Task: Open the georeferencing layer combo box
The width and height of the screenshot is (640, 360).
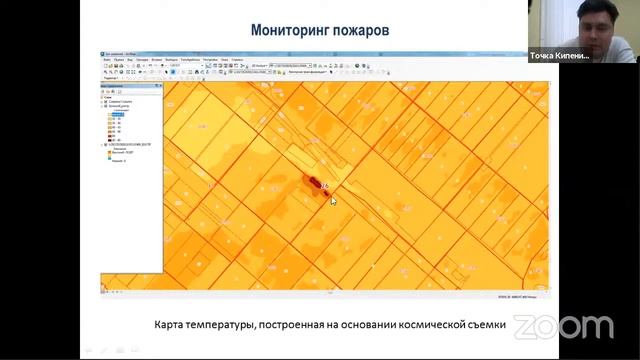Action: pyautogui.click(x=250, y=72)
